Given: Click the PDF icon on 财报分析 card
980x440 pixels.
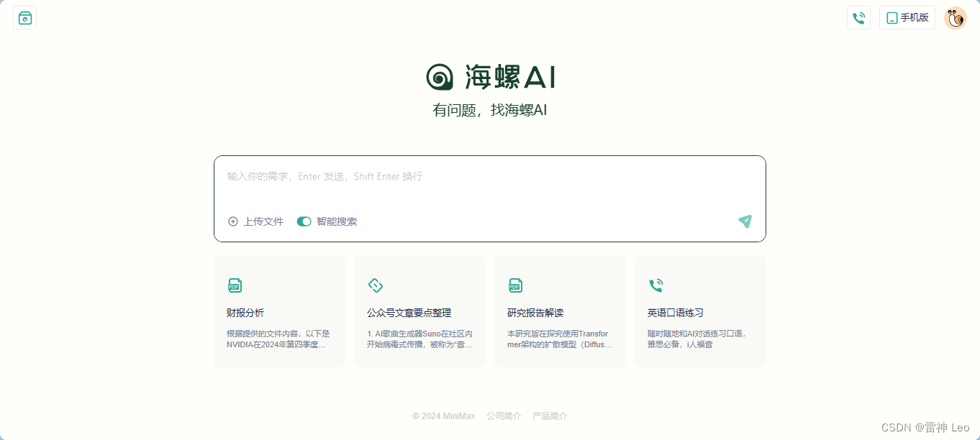Looking at the screenshot, I should pyautogui.click(x=235, y=285).
